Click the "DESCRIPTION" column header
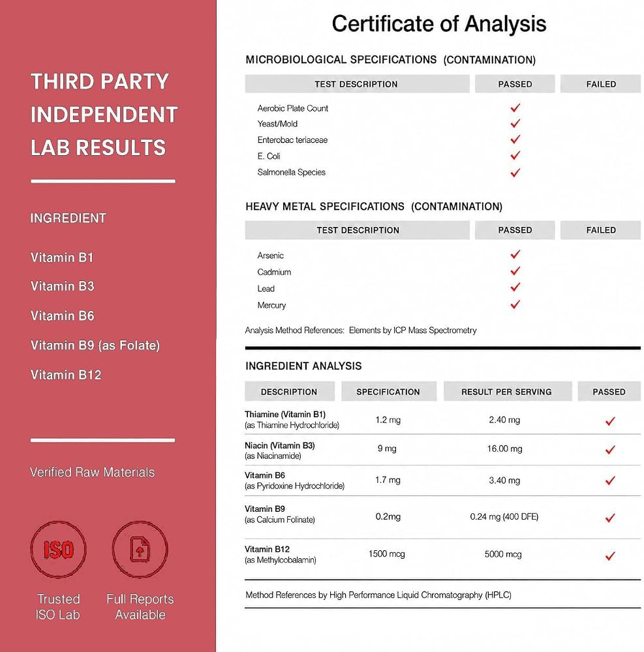Image resolution: width=644 pixels, height=652 pixels. point(290,391)
